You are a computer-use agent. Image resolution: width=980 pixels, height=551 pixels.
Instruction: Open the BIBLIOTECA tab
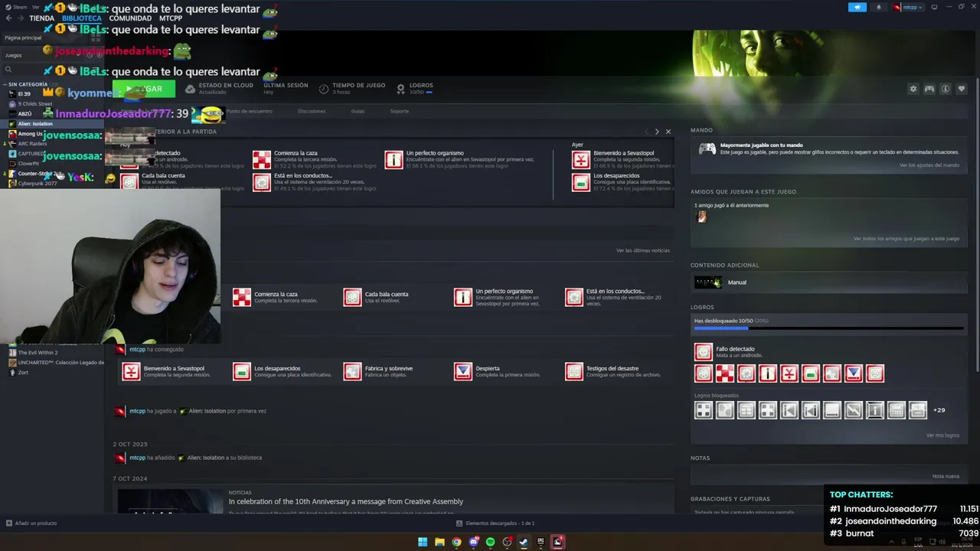click(x=82, y=18)
